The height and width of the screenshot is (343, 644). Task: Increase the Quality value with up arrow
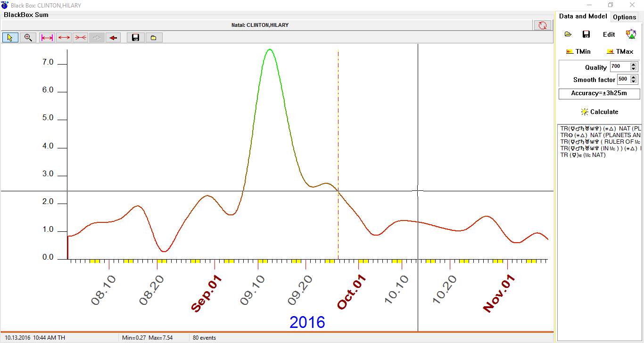click(634, 65)
